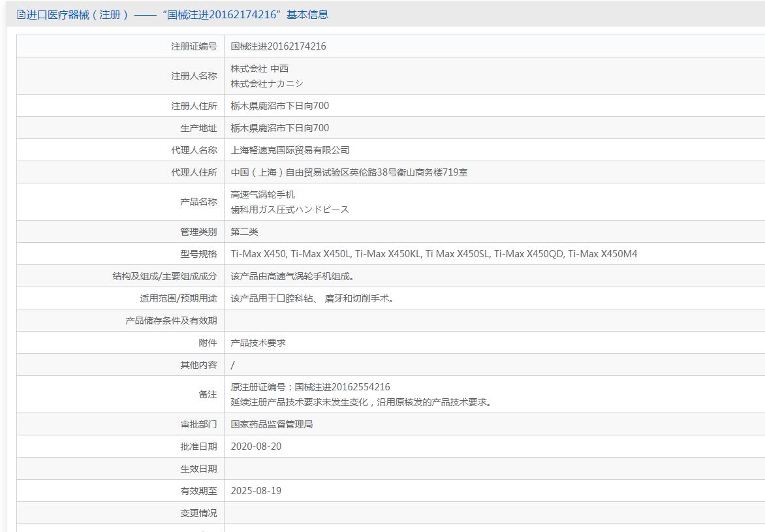Click the 生产地址 label
The image size is (765, 532).
pos(198,128)
